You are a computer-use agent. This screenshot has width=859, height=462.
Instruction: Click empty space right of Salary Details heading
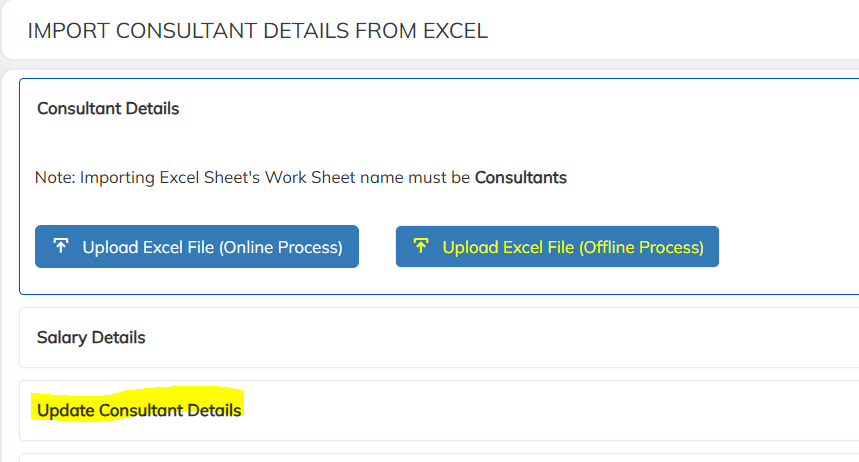click(500, 337)
